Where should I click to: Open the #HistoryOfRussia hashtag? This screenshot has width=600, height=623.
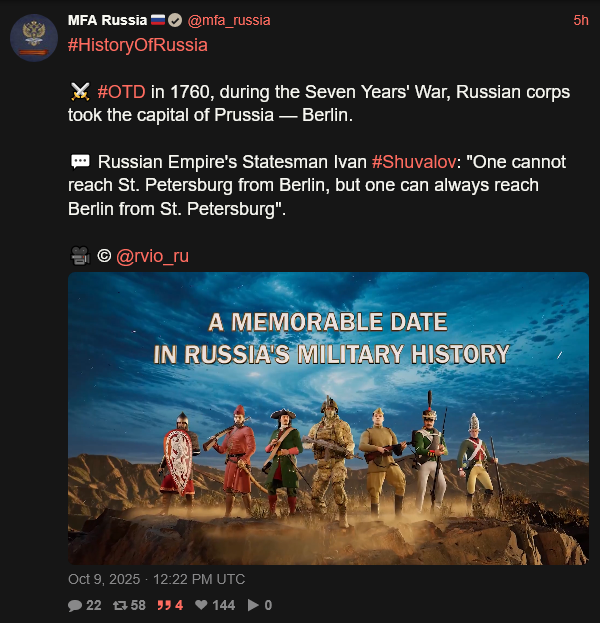(x=138, y=47)
